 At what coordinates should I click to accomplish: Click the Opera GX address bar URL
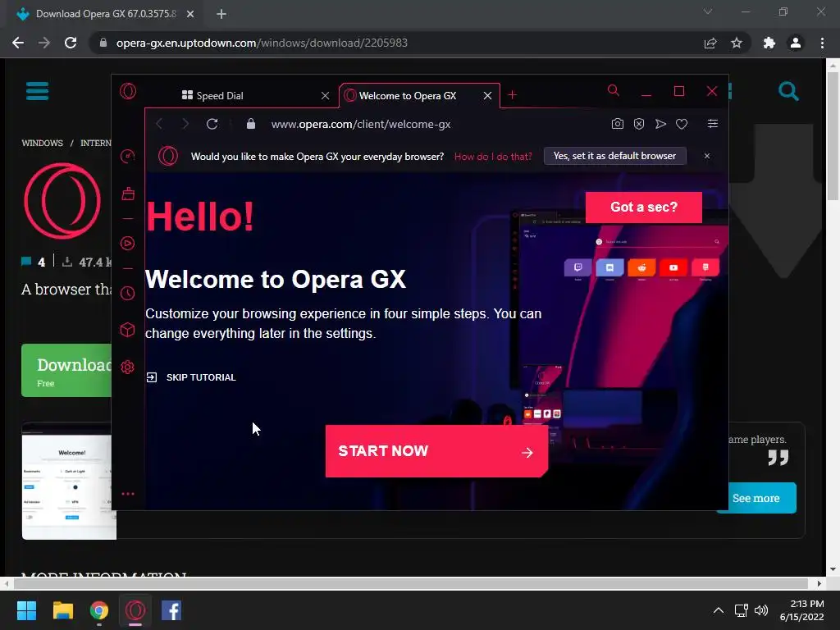tap(361, 125)
